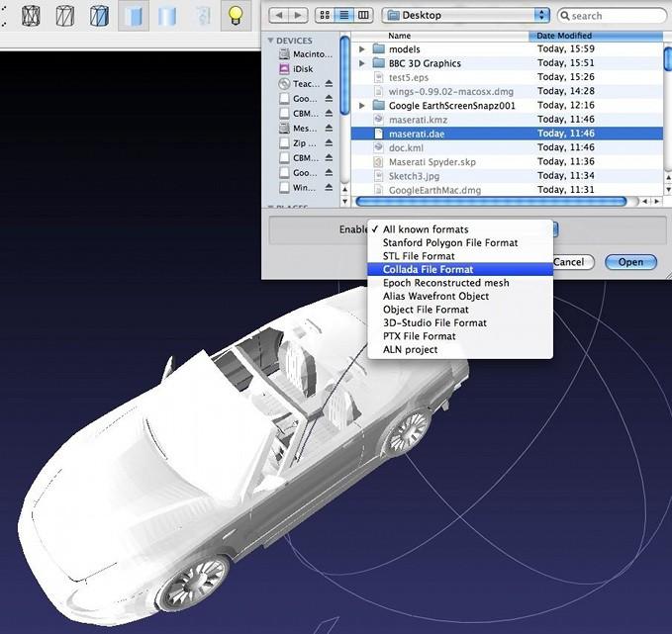Toggle the light bulb lighting icon
Image resolution: width=672 pixels, height=634 pixels.
(x=236, y=16)
